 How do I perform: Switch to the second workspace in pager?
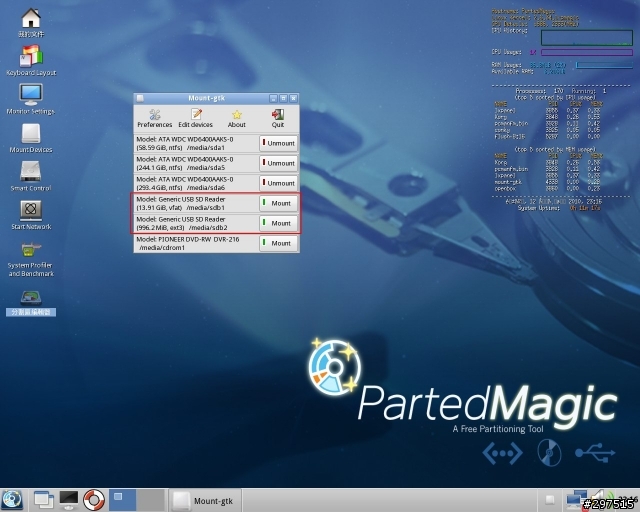pos(150,500)
